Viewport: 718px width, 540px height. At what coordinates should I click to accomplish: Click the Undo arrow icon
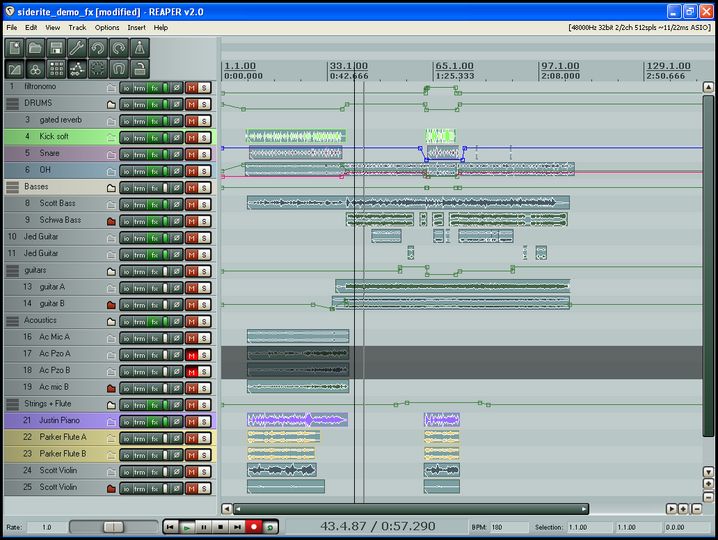[x=98, y=48]
